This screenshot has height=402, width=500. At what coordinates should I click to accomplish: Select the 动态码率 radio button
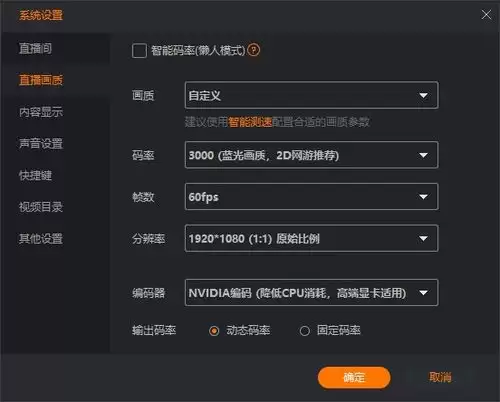(214, 331)
